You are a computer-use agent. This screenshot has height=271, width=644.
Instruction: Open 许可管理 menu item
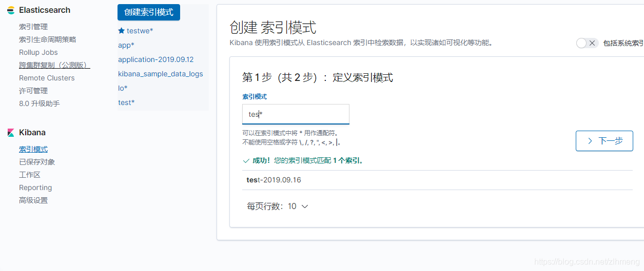[x=33, y=91]
